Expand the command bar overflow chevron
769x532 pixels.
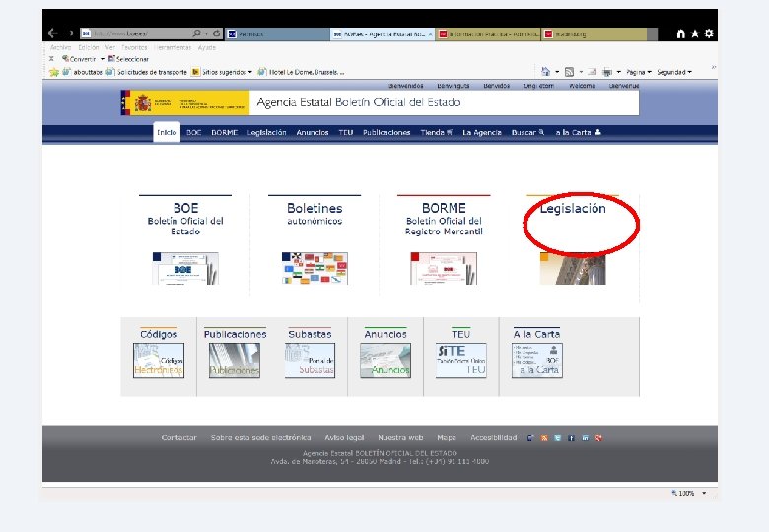(x=714, y=67)
